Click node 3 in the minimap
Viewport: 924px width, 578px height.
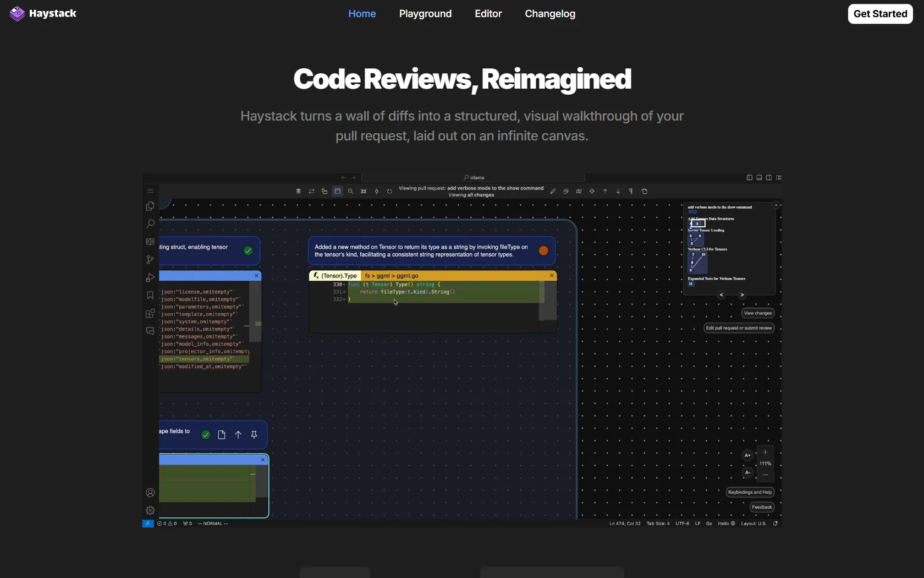tap(697, 223)
